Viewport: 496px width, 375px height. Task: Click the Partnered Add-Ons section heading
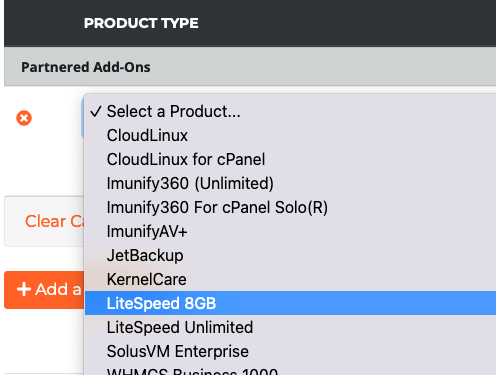pyautogui.click(x=86, y=67)
